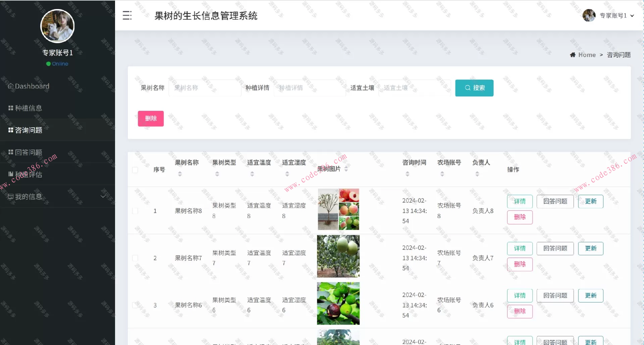Screen dimensions: 644x345
Task: Click the 咨询问题 breadcrumb label
Action: [619, 55]
